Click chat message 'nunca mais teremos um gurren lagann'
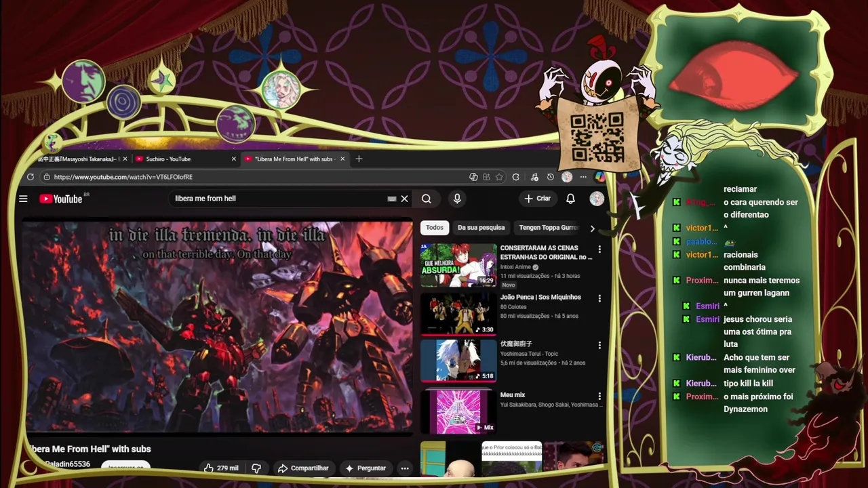Screen dimensions: 868x488 tap(762, 287)
